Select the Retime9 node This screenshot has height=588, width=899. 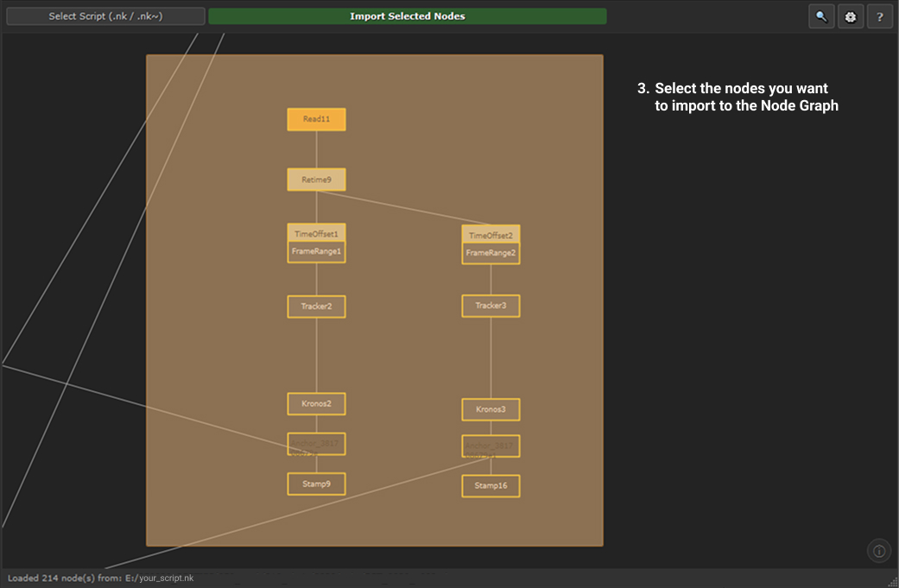tap(316, 180)
